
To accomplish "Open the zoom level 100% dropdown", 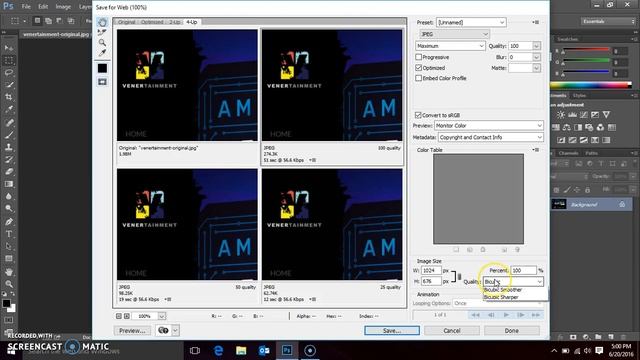I will [162, 316].
